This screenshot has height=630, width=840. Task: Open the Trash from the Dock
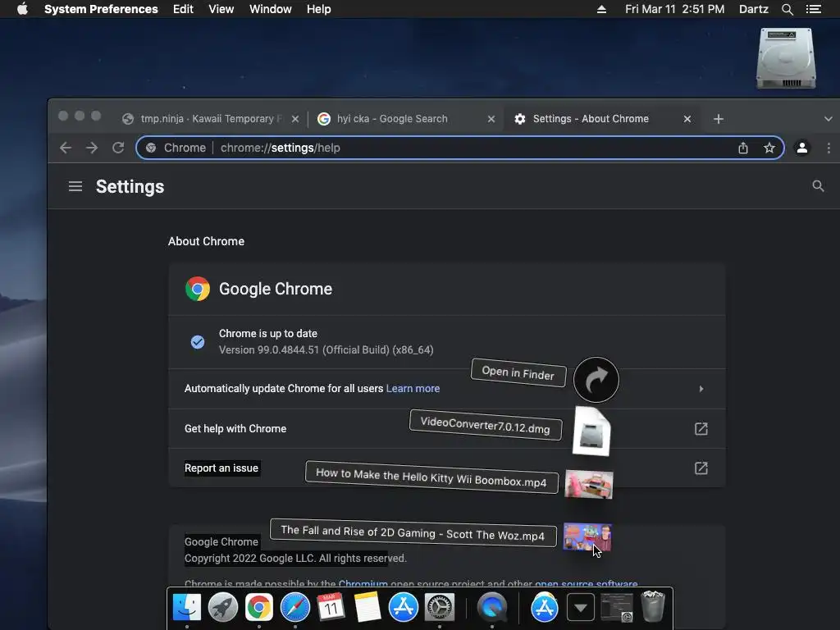(653, 606)
